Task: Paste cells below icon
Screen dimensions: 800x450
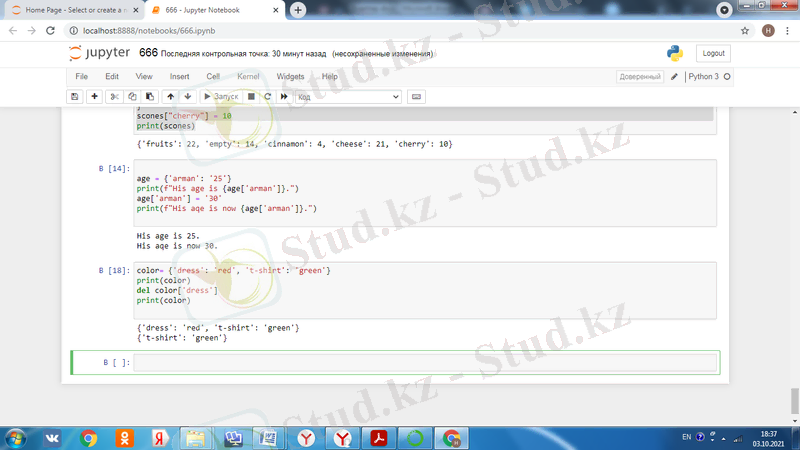Action: click(149, 96)
